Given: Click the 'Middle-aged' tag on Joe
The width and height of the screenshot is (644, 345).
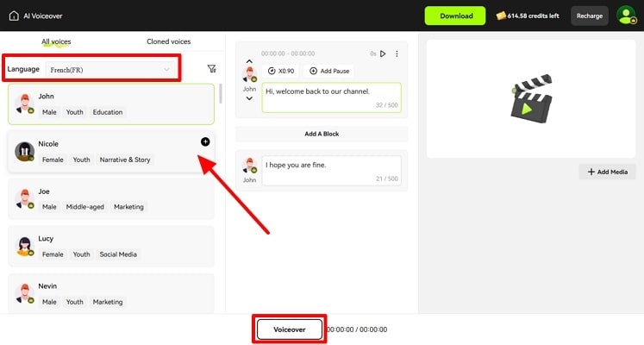Looking at the screenshot, I should (85, 207).
